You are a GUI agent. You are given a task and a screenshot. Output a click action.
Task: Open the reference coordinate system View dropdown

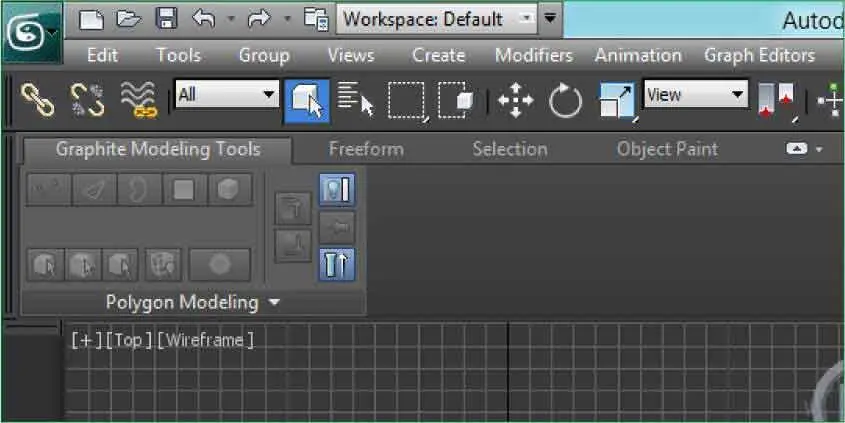click(x=696, y=95)
